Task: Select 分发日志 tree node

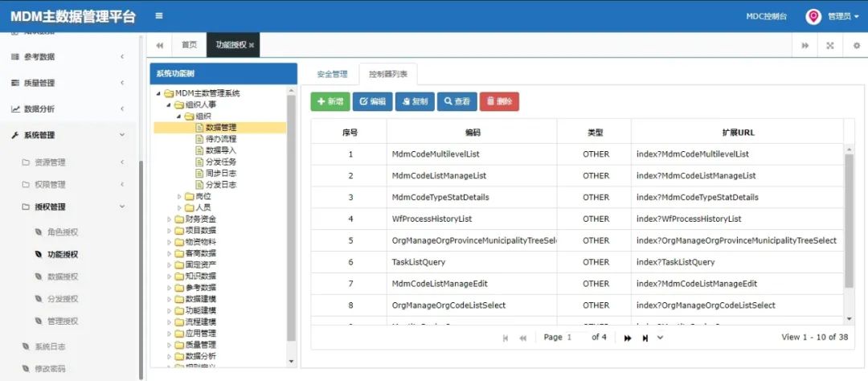Action: coord(221,185)
